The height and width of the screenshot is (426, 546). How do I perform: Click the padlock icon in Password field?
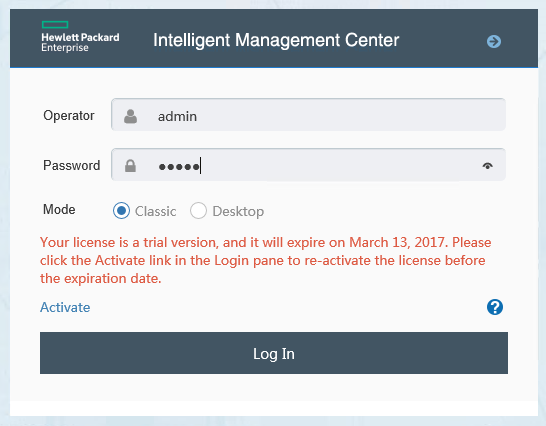click(x=130, y=166)
